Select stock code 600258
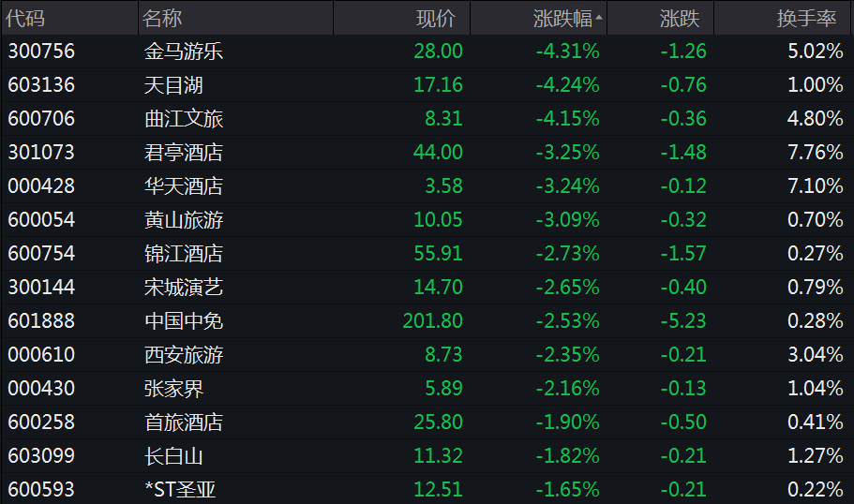 [41, 422]
